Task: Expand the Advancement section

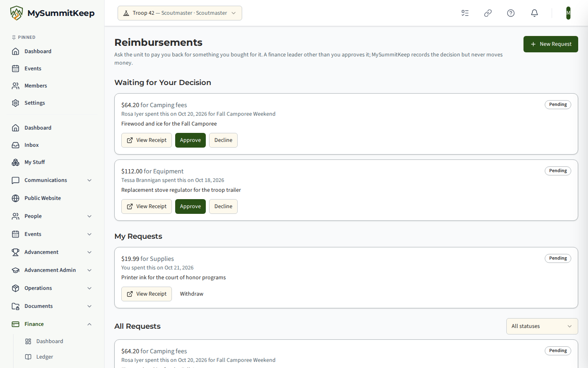Action: click(52, 252)
